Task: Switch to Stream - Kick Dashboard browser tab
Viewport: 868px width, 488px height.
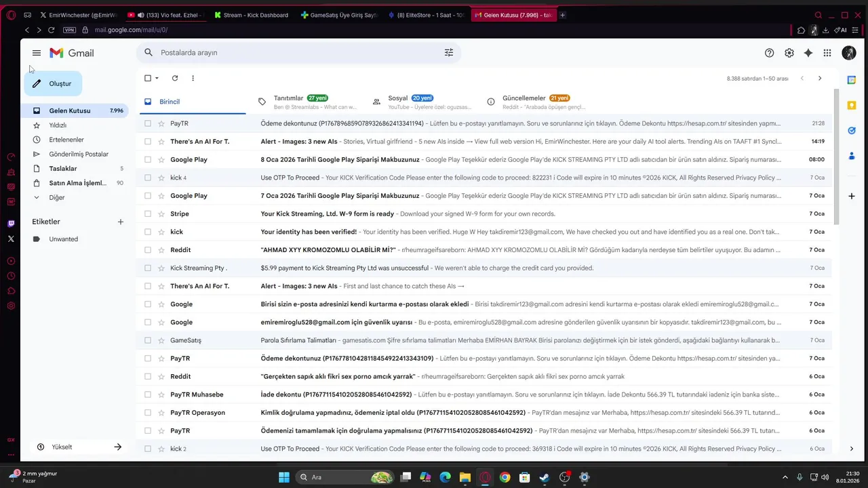Action: 251,15
